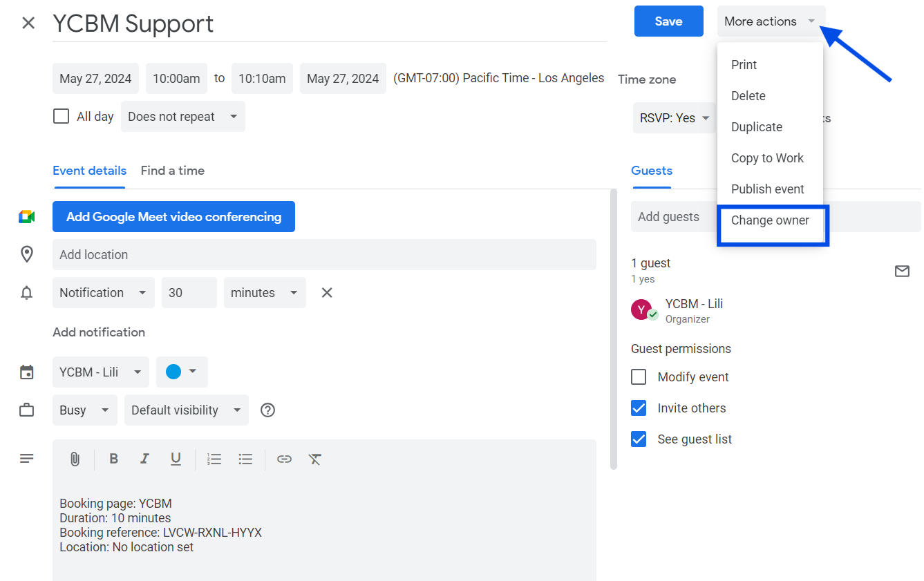Open the RSVP: Yes dropdown
924x581 pixels.
click(x=674, y=118)
